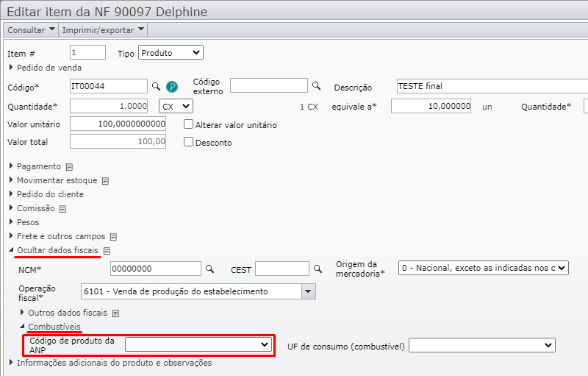This screenshot has width=588, height=376.
Task: Open the CX unit dropdown
Action: coord(176,106)
